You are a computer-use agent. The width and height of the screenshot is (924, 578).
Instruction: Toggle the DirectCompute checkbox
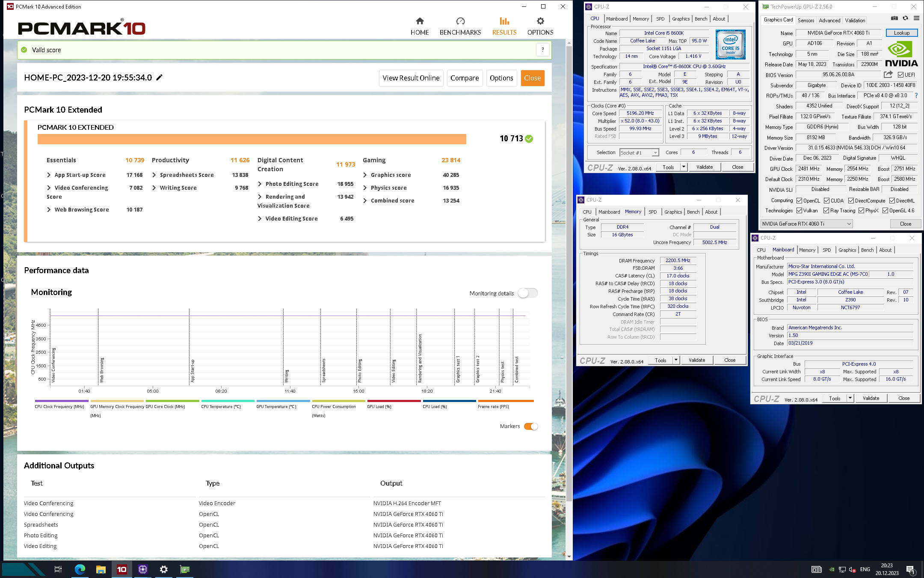851,200
